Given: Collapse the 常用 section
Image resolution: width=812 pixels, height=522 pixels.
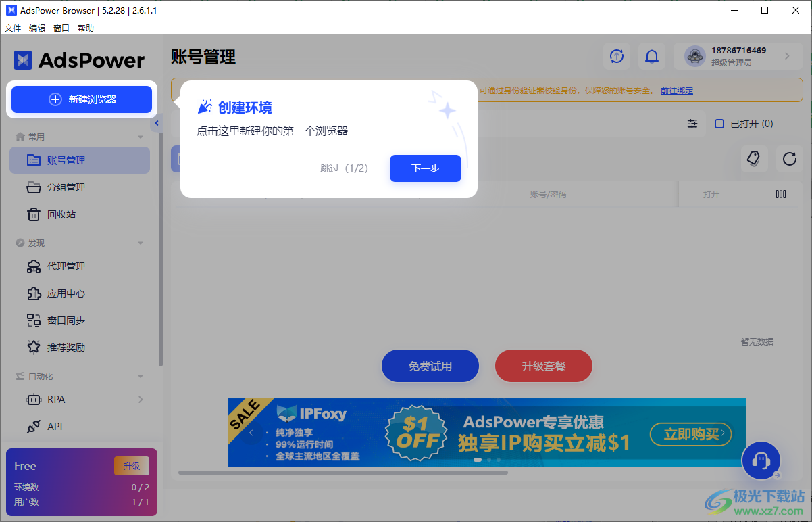Looking at the screenshot, I should click(141, 136).
